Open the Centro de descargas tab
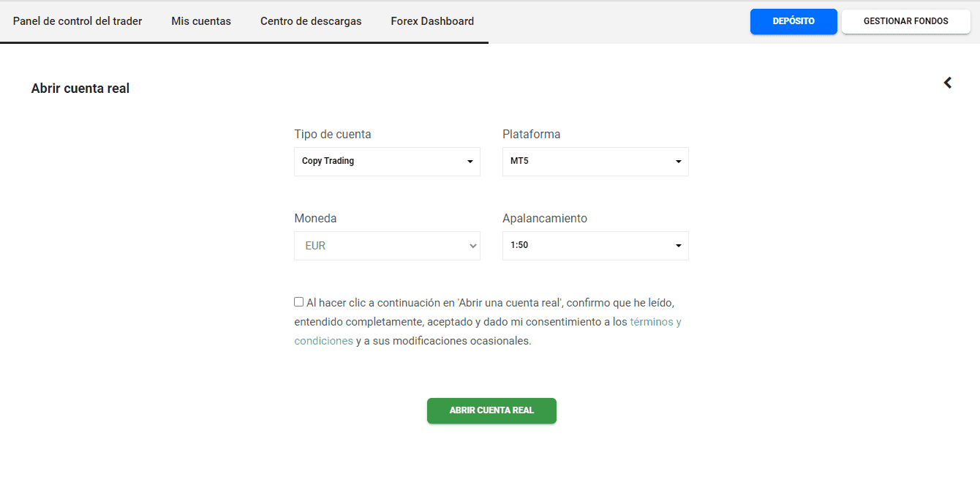Viewport: 980px width, 485px height. pos(309,21)
